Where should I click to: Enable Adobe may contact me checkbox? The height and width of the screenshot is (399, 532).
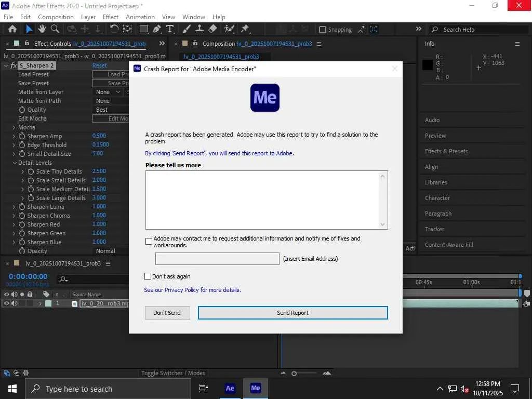tap(149, 242)
